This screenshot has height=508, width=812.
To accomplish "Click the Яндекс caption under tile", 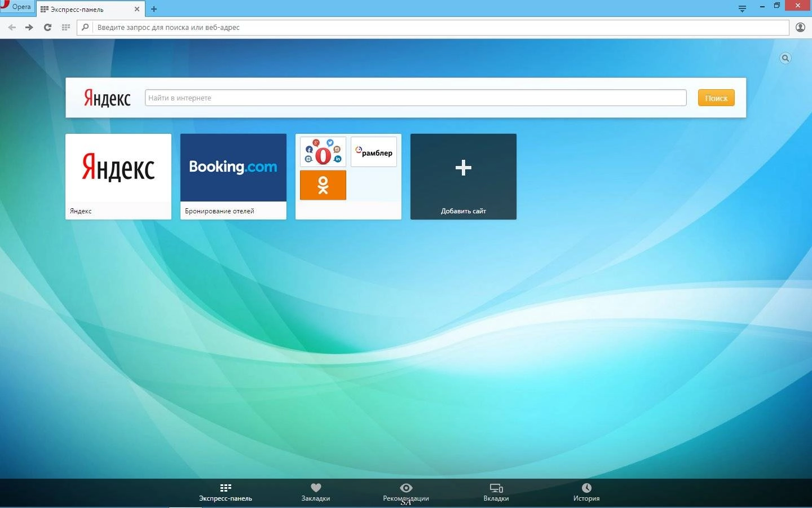I will coord(81,211).
